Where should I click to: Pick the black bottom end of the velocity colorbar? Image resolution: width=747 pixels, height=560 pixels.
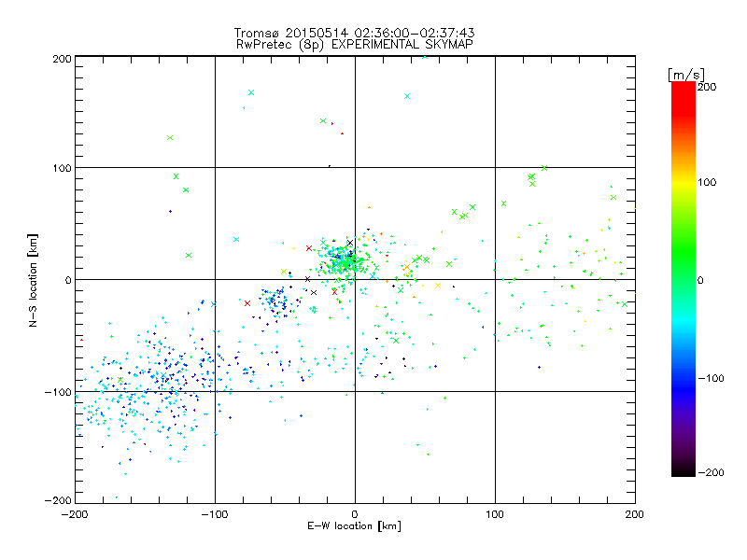point(684,469)
